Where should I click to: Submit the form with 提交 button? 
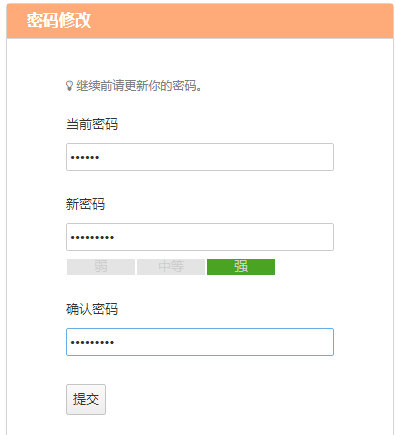(86, 399)
